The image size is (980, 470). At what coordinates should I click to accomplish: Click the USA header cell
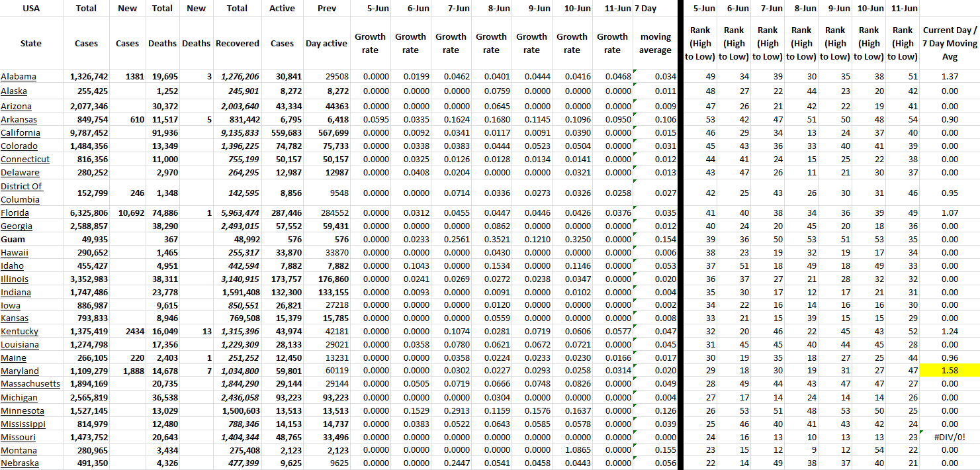30,9
